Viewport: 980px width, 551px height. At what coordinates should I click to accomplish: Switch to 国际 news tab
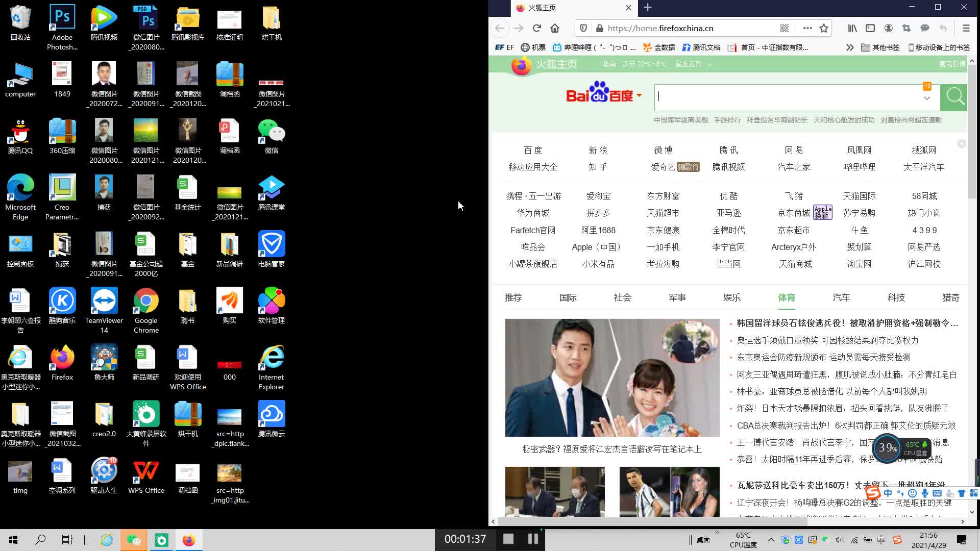[x=568, y=298]
